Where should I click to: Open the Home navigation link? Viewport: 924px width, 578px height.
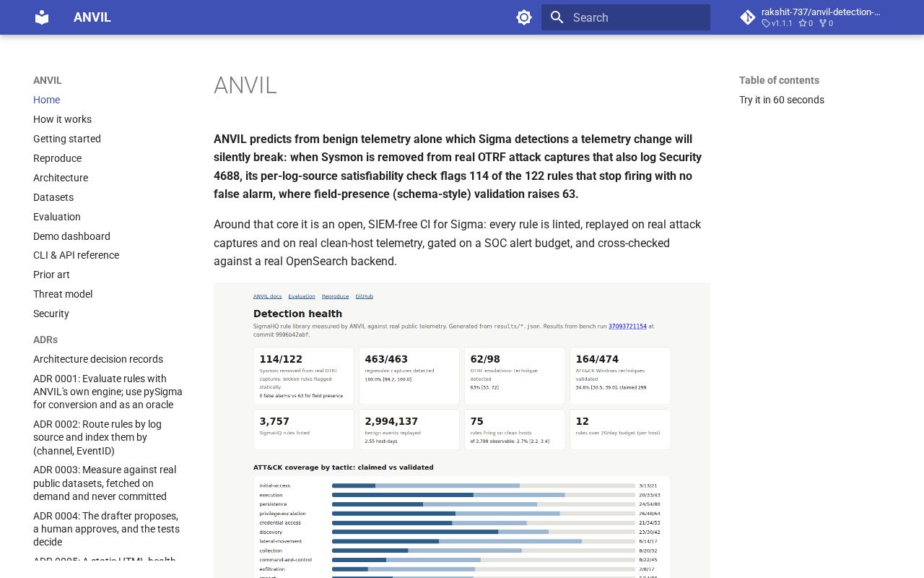(x=46, y=100)
